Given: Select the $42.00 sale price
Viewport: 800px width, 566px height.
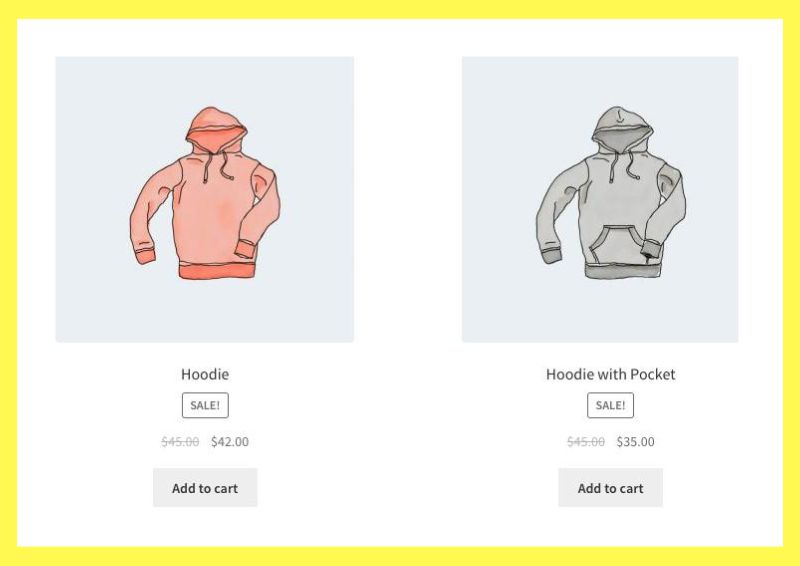Looking at the screenshot, I should click(x=230, y=441).
